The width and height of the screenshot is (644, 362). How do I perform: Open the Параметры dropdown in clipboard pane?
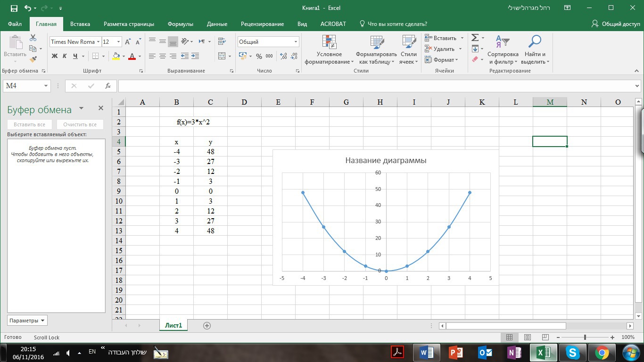27,321
